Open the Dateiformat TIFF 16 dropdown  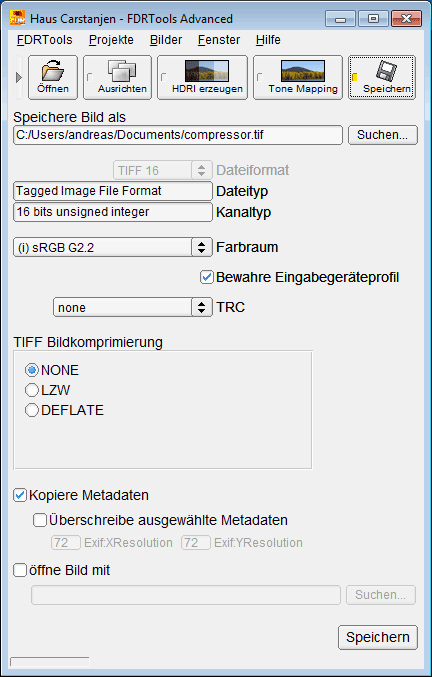(163, 170)
